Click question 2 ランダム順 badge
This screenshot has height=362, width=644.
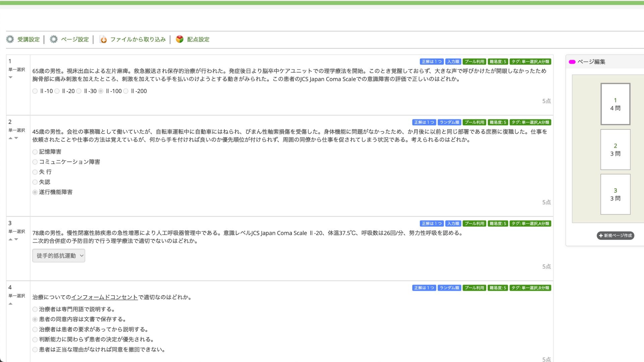449,122
